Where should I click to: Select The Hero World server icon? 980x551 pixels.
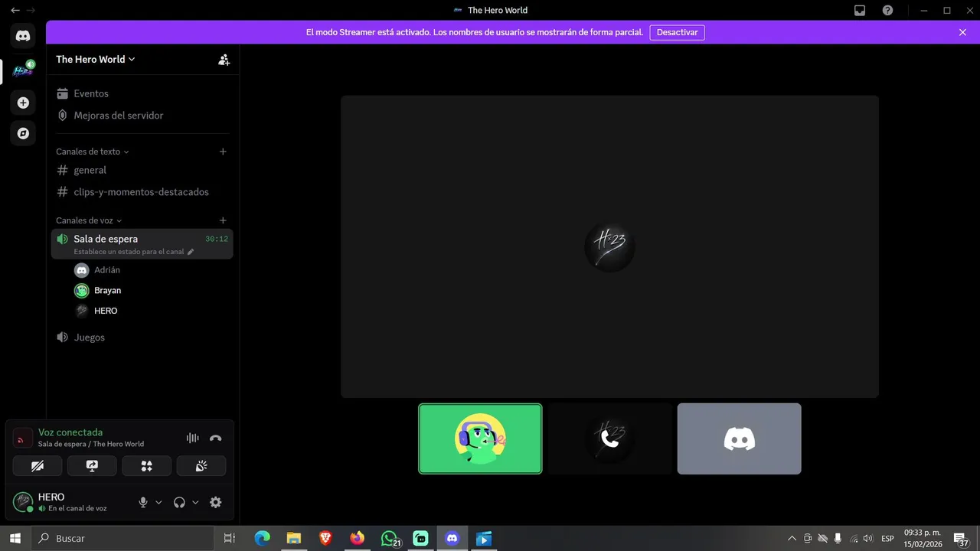point(23,71)
